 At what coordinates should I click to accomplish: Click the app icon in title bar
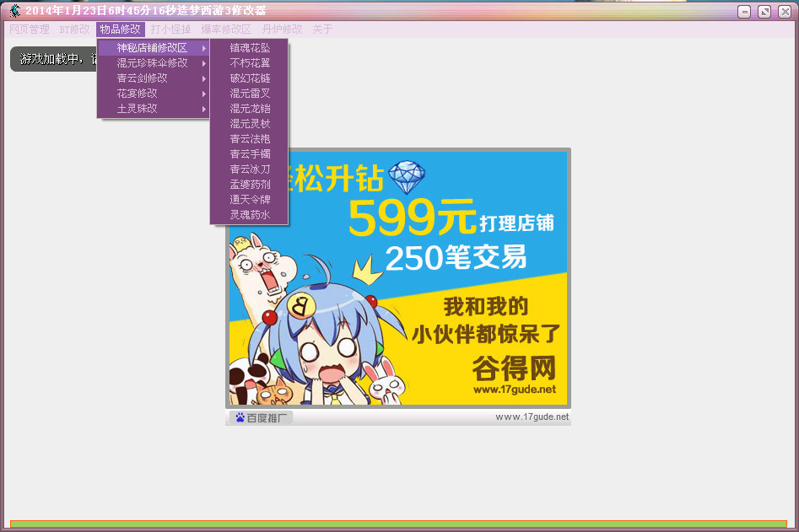[15, 11]
